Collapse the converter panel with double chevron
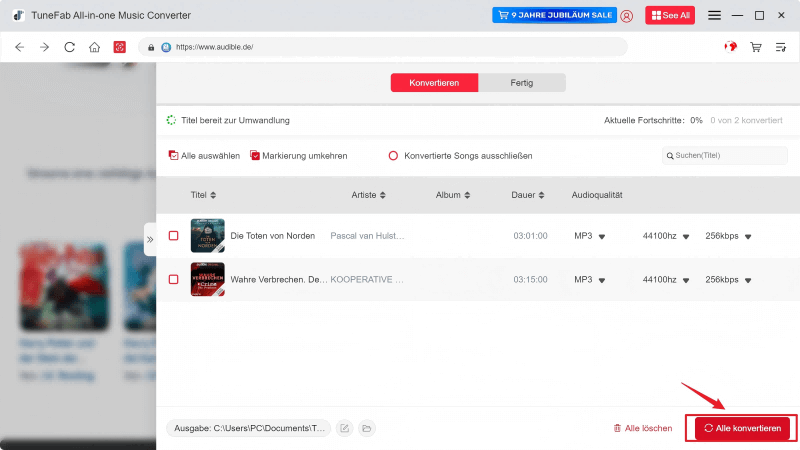This screenshot has width=800, height=450. pyautogui.click(x=150, y=239)
